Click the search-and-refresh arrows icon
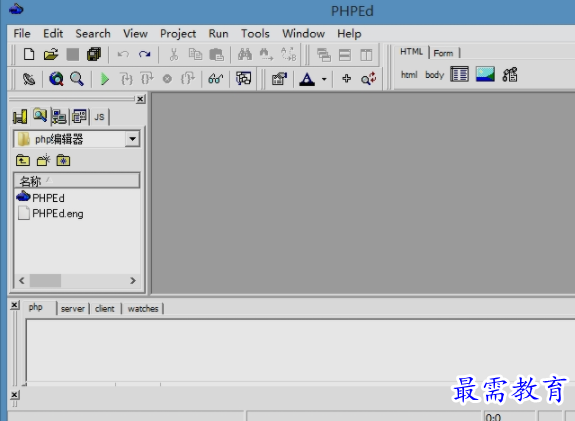 (x=369, y=78)
